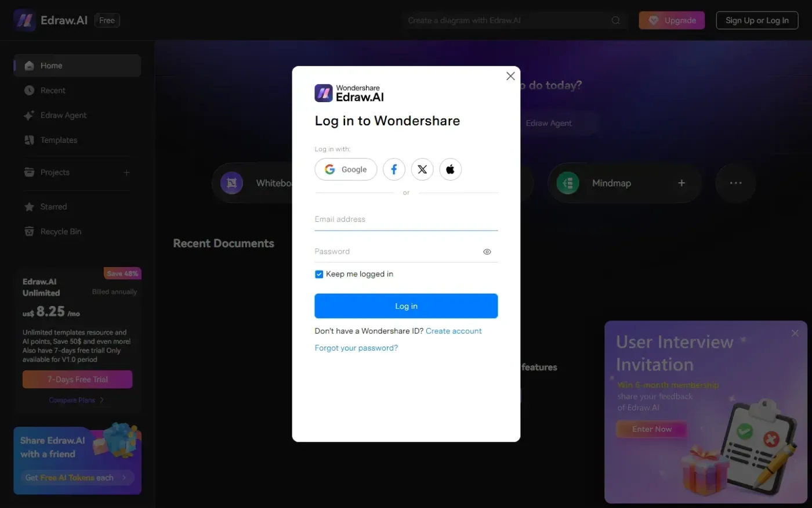Sign in with the Facebook icon

[394, 170]
